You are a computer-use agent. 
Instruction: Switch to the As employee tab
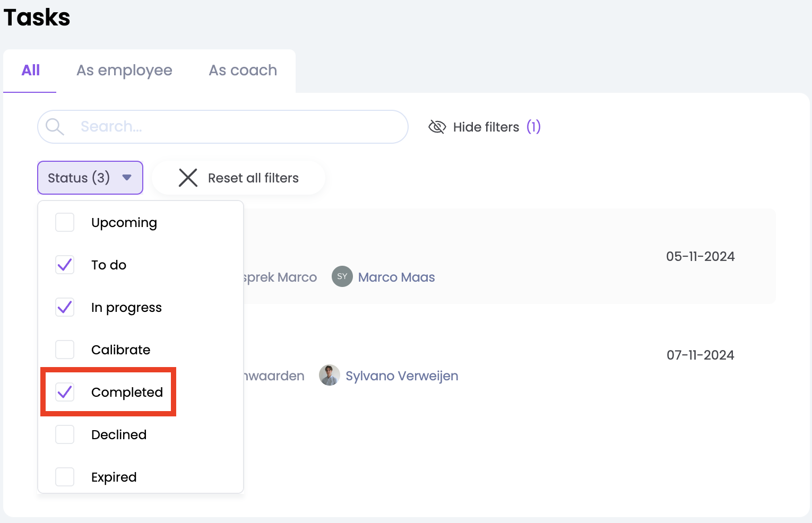point(124,71)
